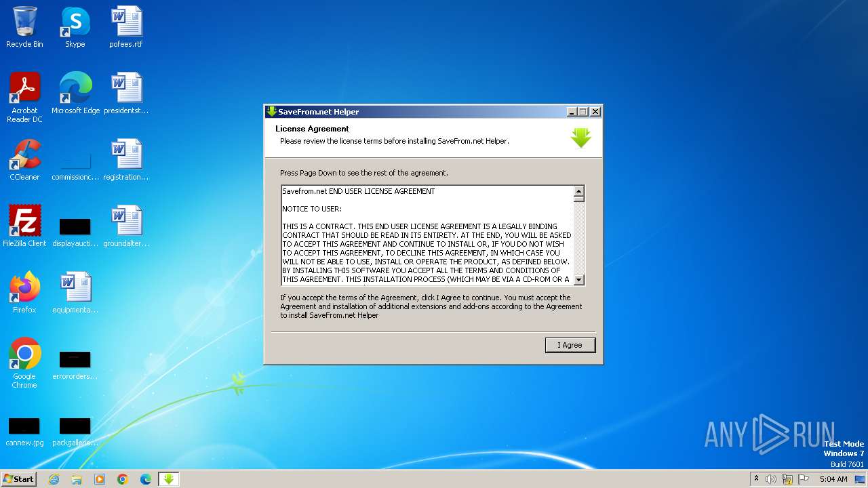The width and height of the screenshot is (868, 488).
Task: Open the Action Center flag icon
Action: point(804,479)
